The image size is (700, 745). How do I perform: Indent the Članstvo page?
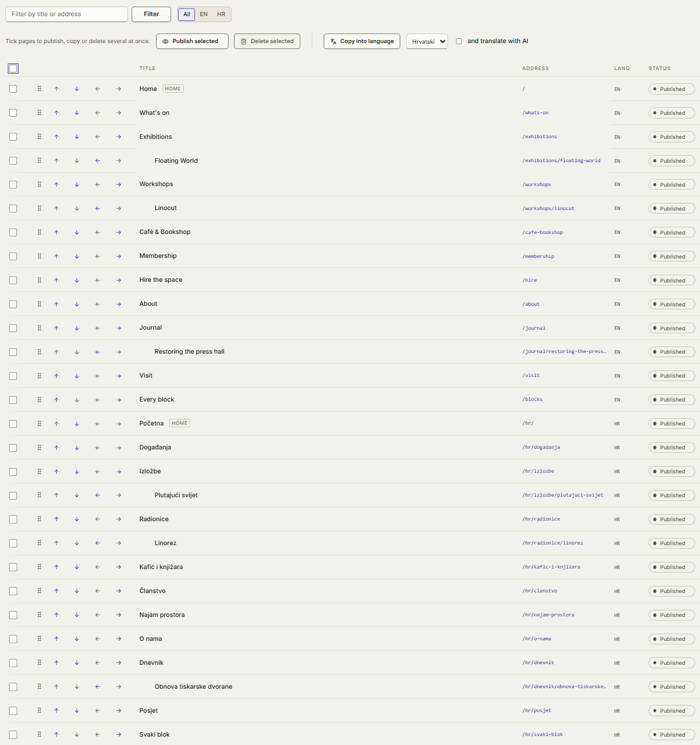[118, 591]
